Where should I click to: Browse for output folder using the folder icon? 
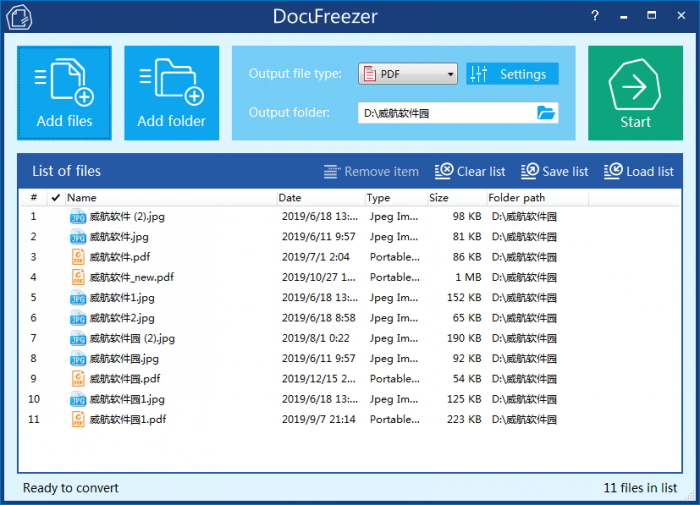tap(546, 113)
